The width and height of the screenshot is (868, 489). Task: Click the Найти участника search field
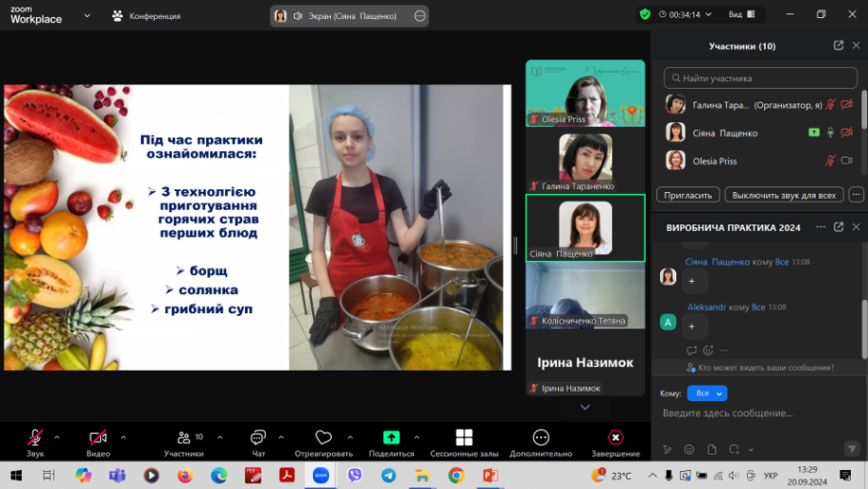pos(760,79)
